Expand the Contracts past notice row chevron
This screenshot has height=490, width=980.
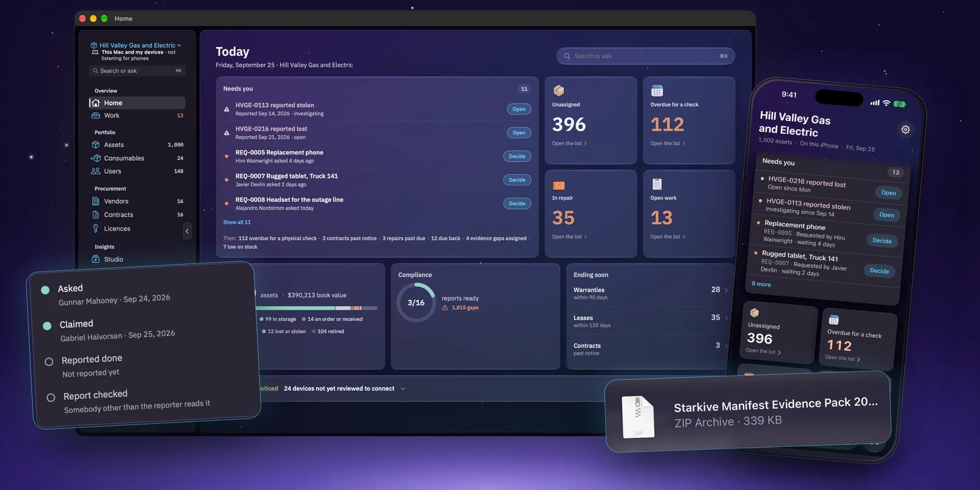[726, 346]
